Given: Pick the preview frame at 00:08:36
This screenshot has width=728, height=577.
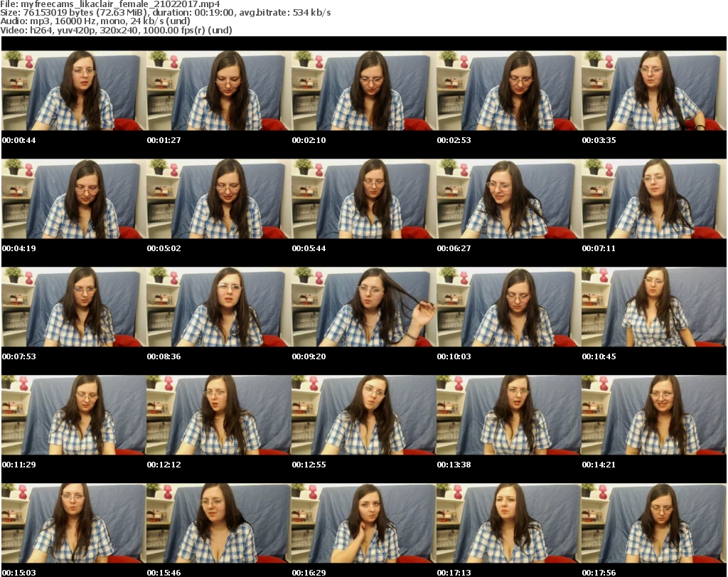Looking at the screenshot, I should 219,307.
